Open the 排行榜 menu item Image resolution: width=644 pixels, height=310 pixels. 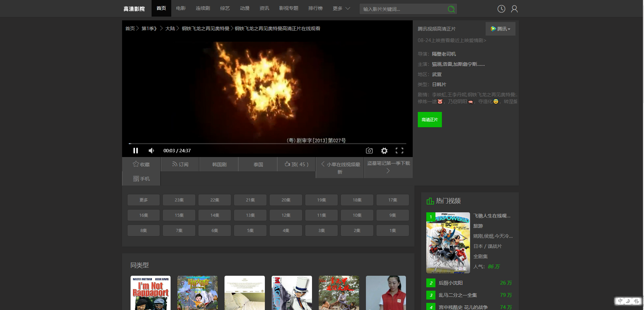pos(315,8)
